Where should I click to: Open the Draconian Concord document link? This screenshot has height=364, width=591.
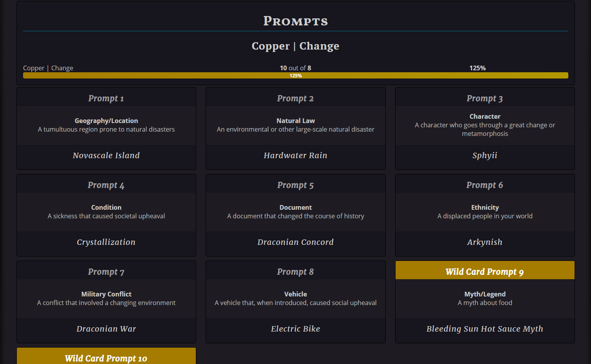point(295,242)
